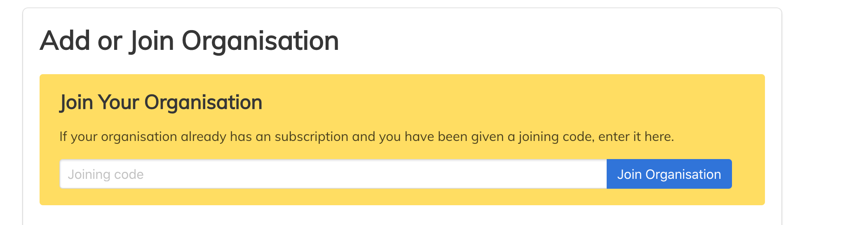Click the "Join Your Organisation" subheading
The image size is (868, 225).
(161, 102)
